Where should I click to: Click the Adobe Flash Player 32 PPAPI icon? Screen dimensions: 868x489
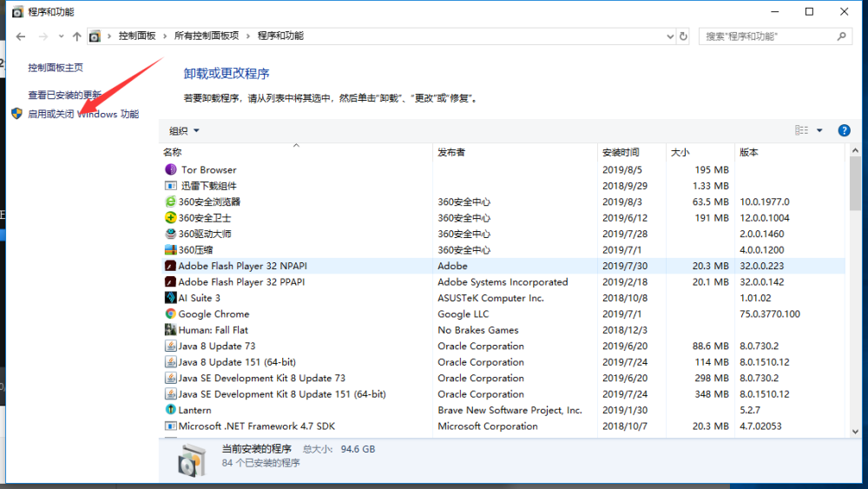(x=170, y=282)
